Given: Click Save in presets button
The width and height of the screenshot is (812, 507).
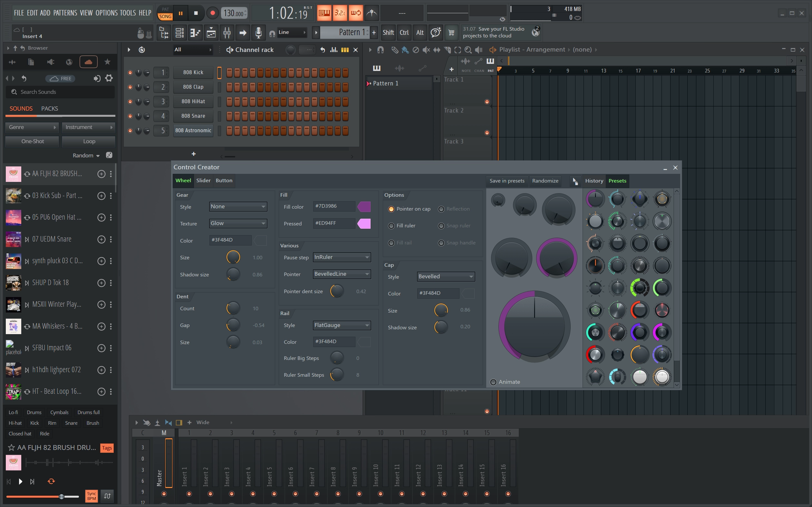Looking at the screenshot, I should tap(507, 181).
